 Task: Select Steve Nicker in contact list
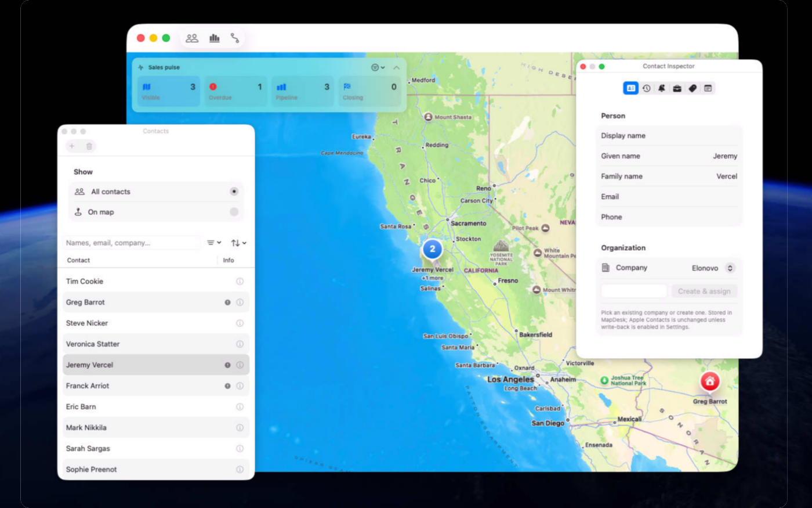click(x=156, y=323)
